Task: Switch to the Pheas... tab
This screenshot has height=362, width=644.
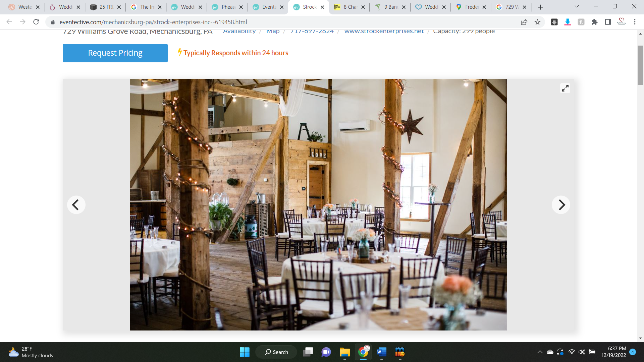Action: (x=228, y=7)
